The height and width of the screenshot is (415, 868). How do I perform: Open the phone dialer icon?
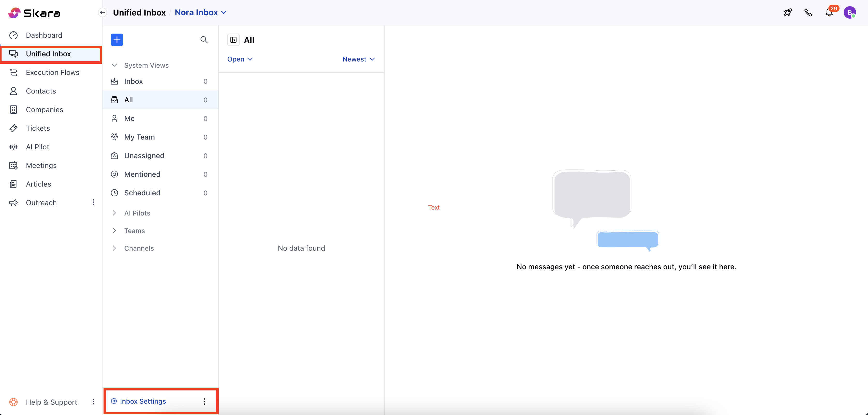808,12
